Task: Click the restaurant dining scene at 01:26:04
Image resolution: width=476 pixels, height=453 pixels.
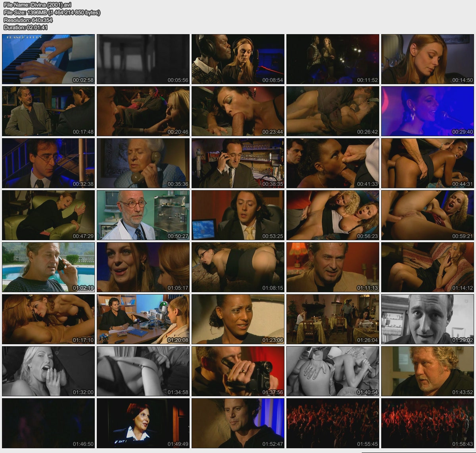Action: pyautogui.click(x=333, y=319)
